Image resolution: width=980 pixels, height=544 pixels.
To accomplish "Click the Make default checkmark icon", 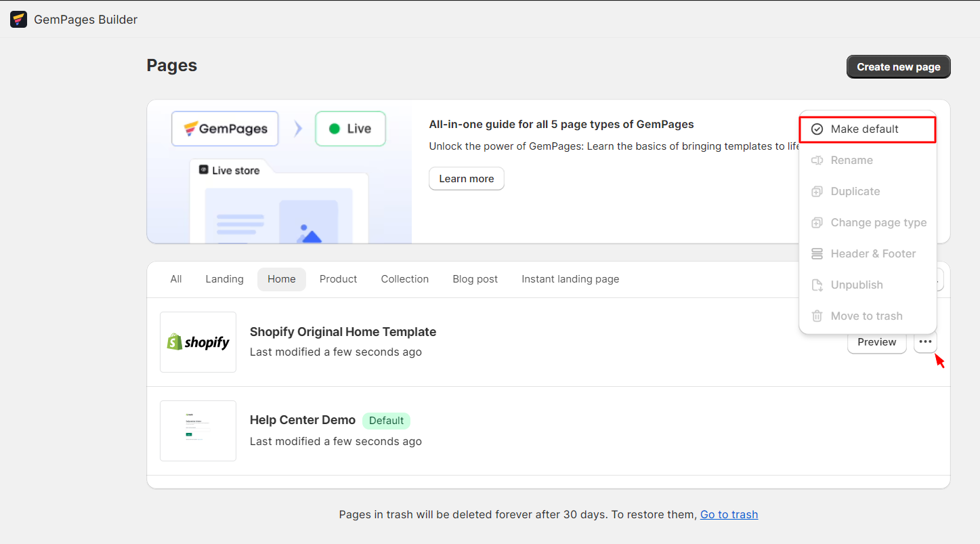I will 818,129.
